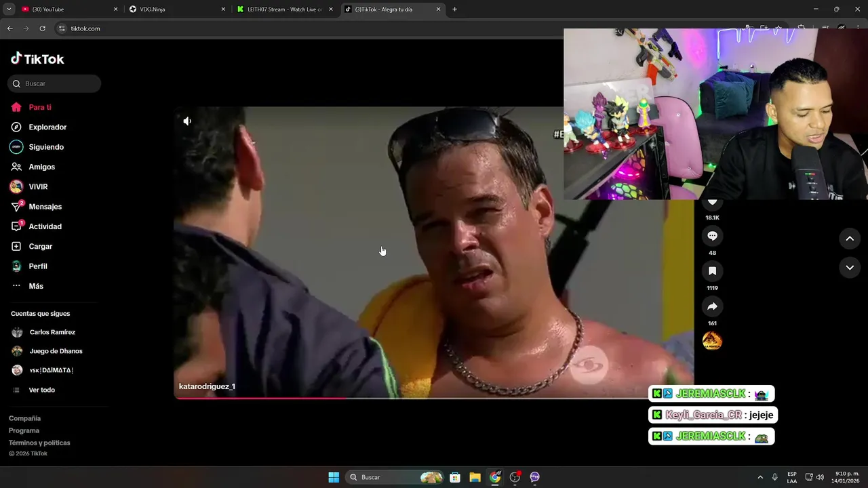
Task: Bookmark the video to favorites
Action: point(712,271)
